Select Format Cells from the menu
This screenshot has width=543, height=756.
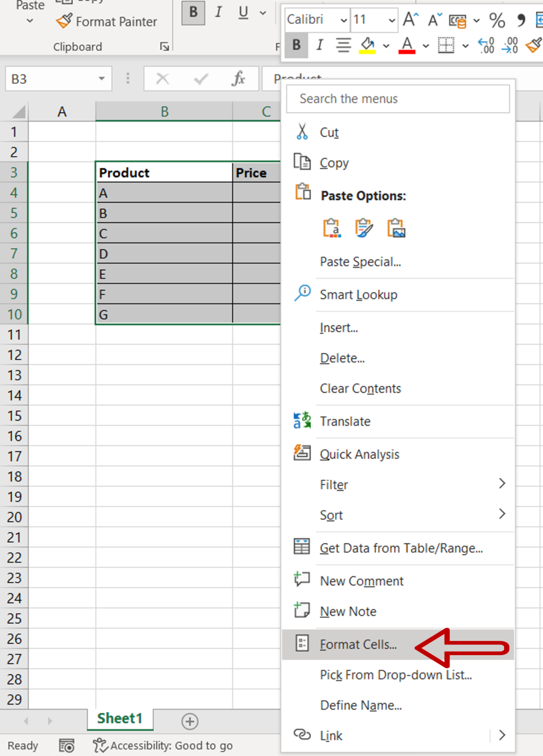[x=358, y=644]
